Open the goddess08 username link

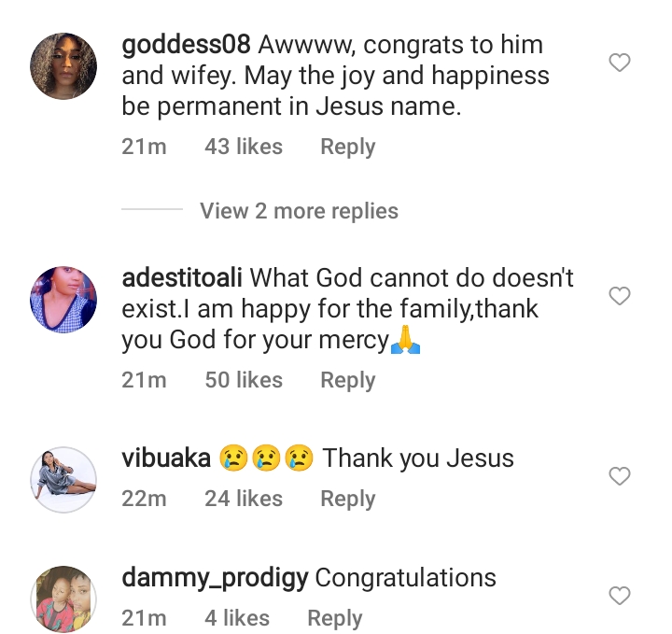[187, 45]
